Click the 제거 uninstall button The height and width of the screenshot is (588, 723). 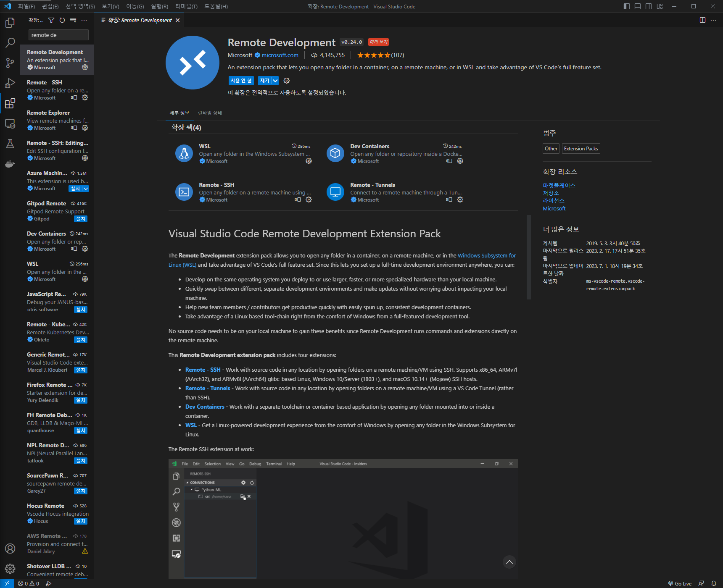coord(265,81)
